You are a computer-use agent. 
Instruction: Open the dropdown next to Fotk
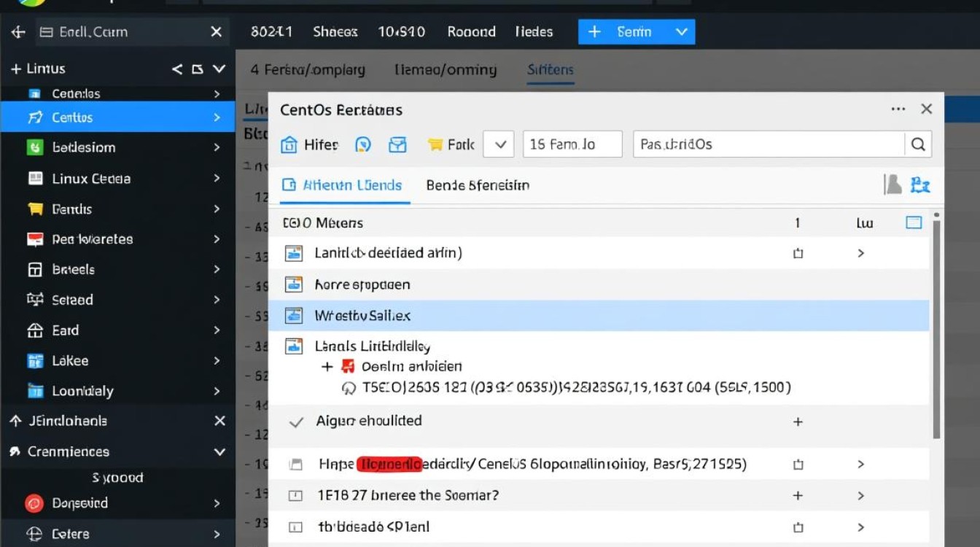click(x=499, y=144)
